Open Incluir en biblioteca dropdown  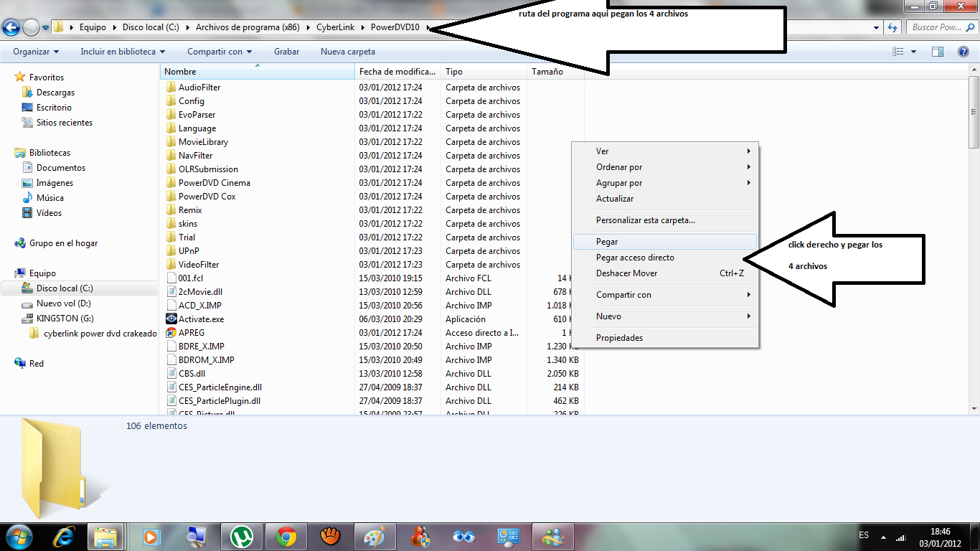(123, 52)
